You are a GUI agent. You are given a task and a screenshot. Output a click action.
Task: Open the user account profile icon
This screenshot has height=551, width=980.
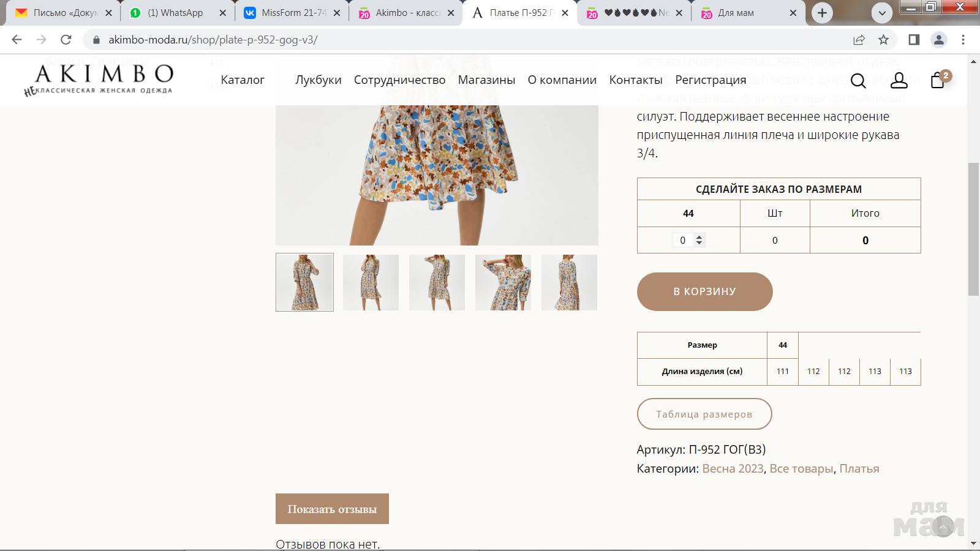(899, 80)
